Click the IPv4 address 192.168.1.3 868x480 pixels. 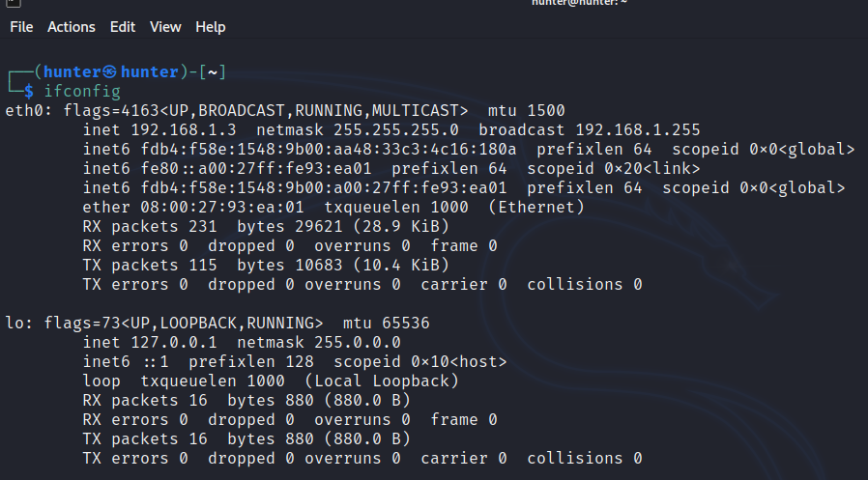tap(184, 130)
